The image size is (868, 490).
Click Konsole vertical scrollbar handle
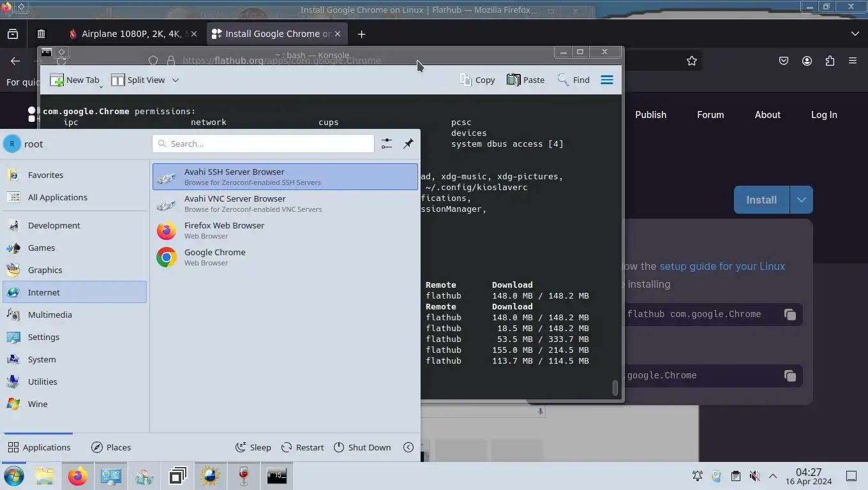(x=615, y=388)
